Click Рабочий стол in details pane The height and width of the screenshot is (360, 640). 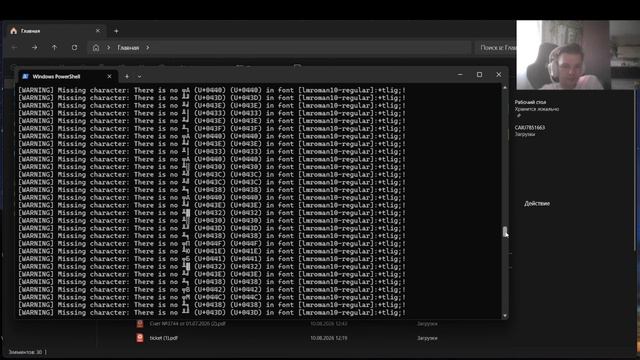pos(530,102)
